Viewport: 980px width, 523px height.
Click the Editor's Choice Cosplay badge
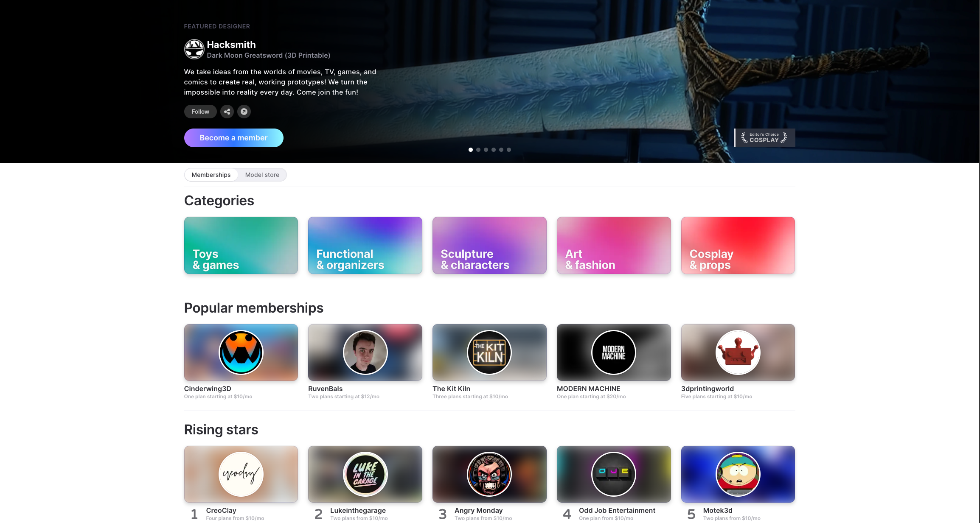coord(764,137)
